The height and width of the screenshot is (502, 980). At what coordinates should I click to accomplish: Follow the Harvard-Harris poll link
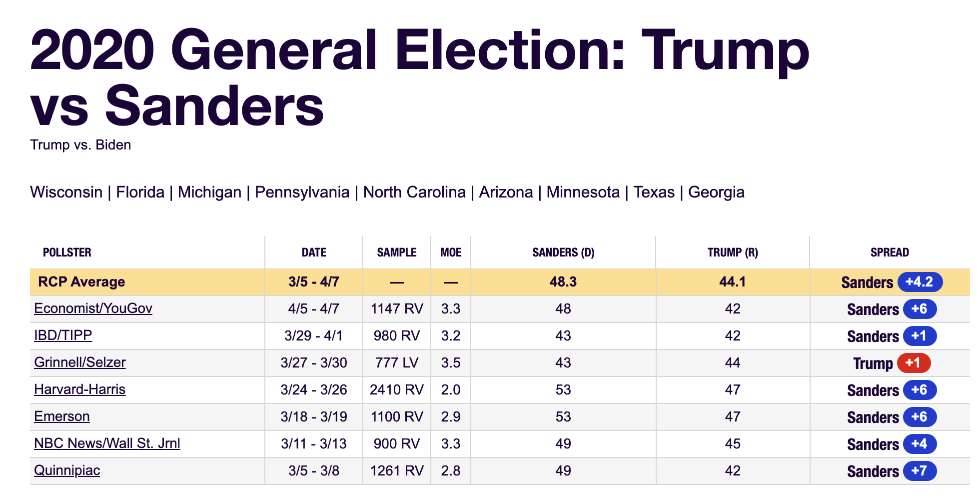tap(80, 389)
